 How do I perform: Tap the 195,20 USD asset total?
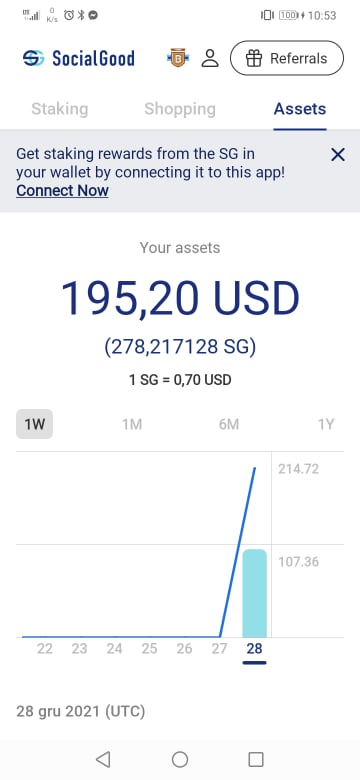[x=180, y=298]
